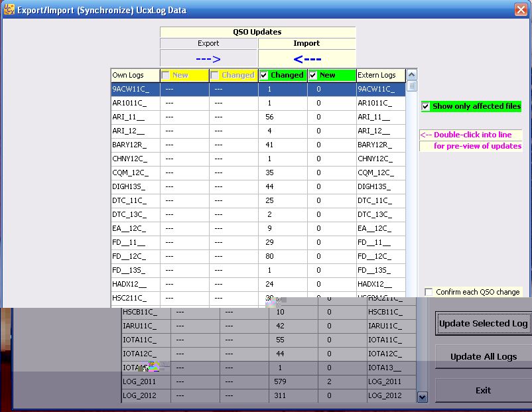Viewport: 532px width, 412px height.
Task: Click the Own Logs column header
Action: pos(135,76)
